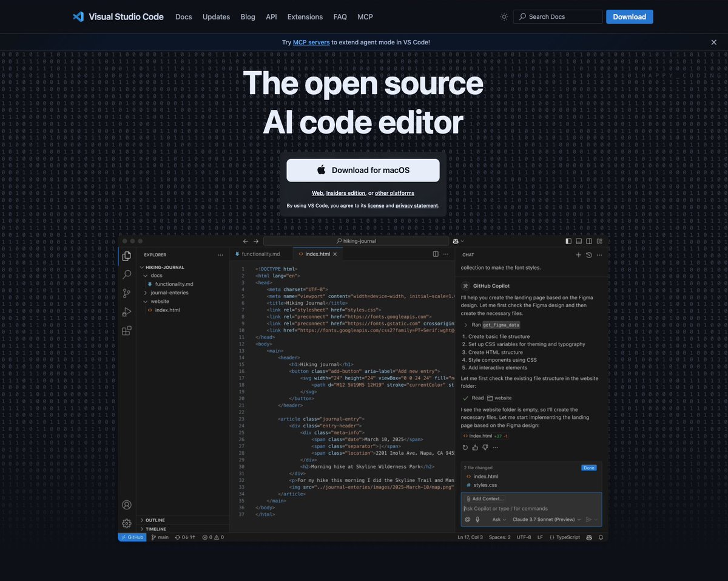Viewport: 728px width, 581px height.
Task: Click the go forward arrow in title bar
Action: pyautogui.click(x=256, y=241)
